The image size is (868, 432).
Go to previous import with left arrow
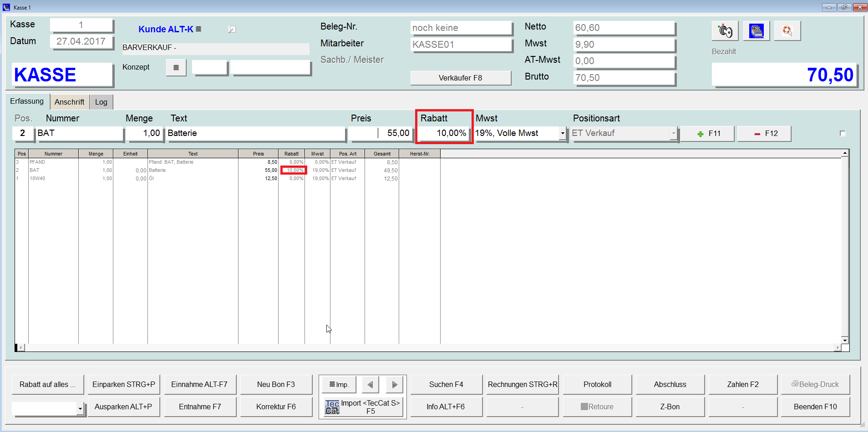(370, 385)
